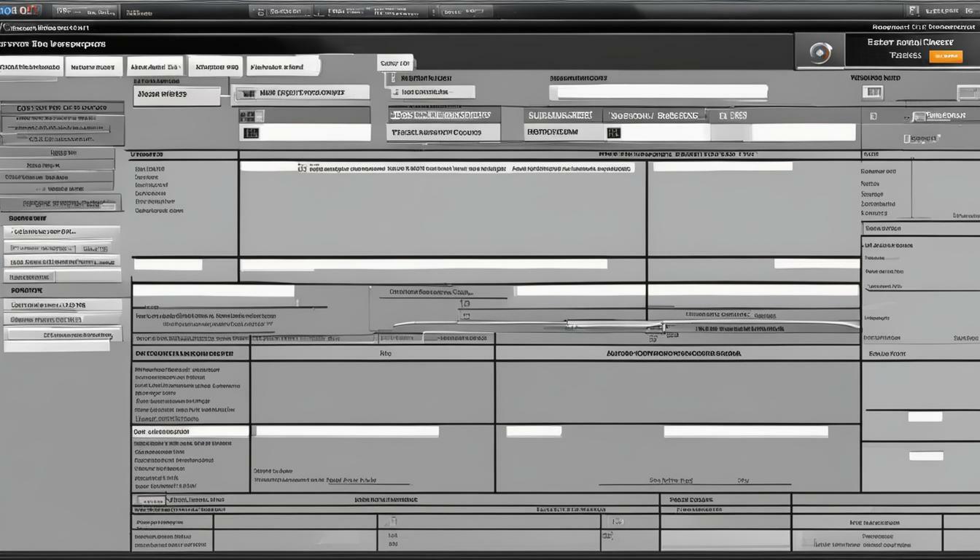Click the orange button in the top-right panel
Viewport: 980px width, 560px height.
pos(946,57)
